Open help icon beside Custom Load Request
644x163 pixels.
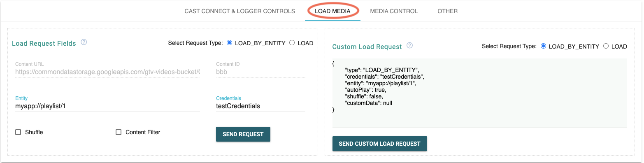pyautogui.click(x=409, y=46)
